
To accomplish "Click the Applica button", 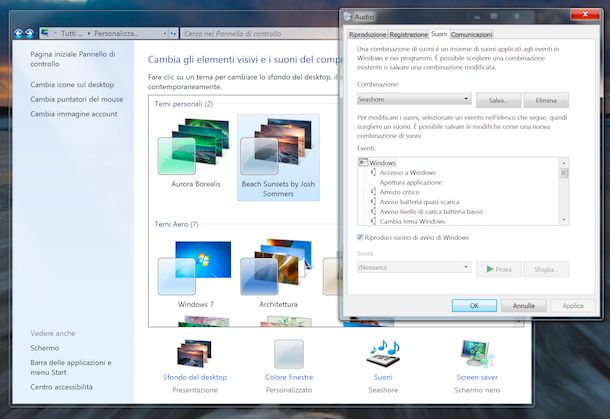I will (x=573, y=305).
